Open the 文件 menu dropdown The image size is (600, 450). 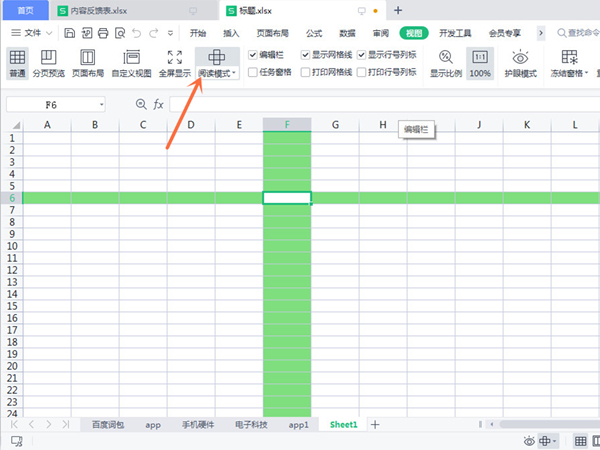click(x=37, y=33)
